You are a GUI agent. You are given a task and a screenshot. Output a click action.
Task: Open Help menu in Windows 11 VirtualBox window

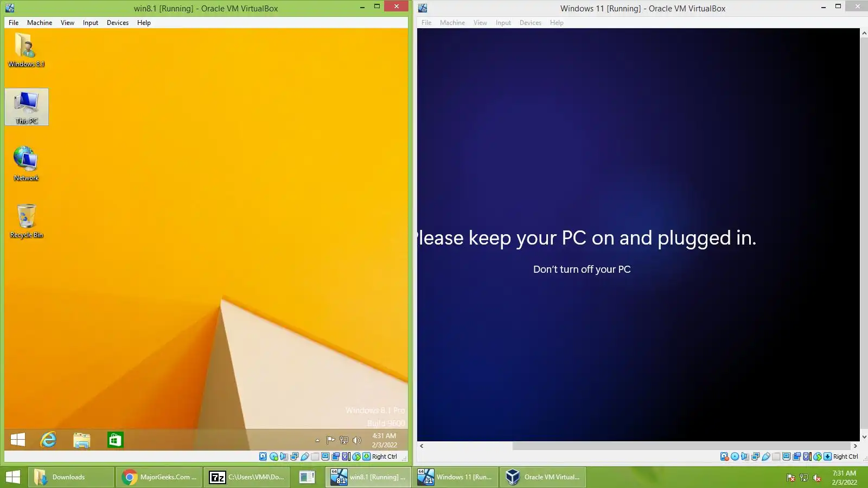point(557,23)
